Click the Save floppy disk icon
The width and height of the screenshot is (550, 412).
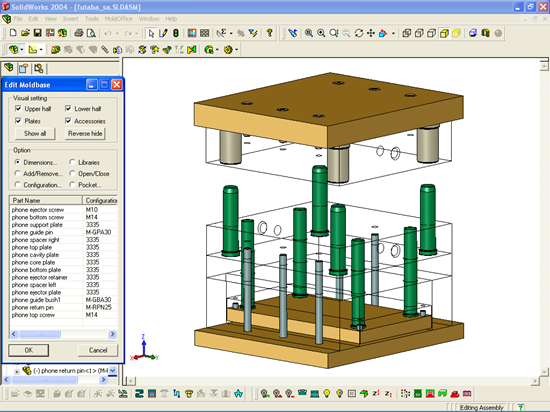click(38, 33)
